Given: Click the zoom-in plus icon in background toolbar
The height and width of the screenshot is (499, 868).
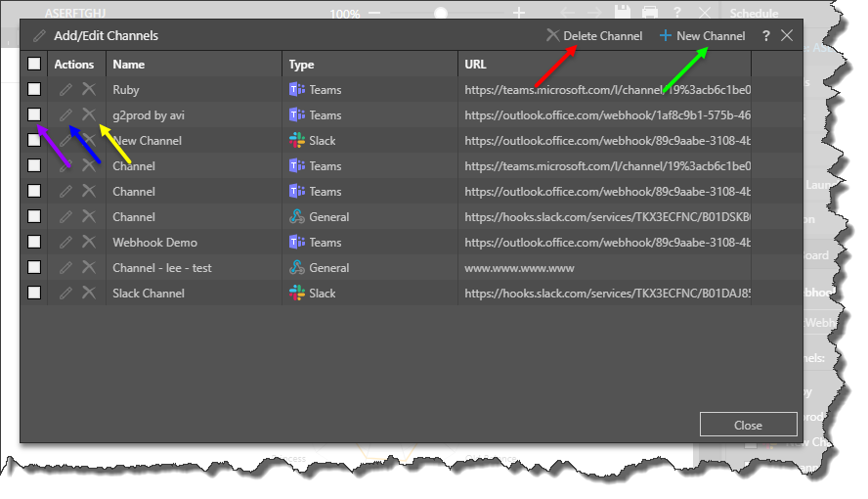Looking at the screenshot, I should [x=519, y=13].
